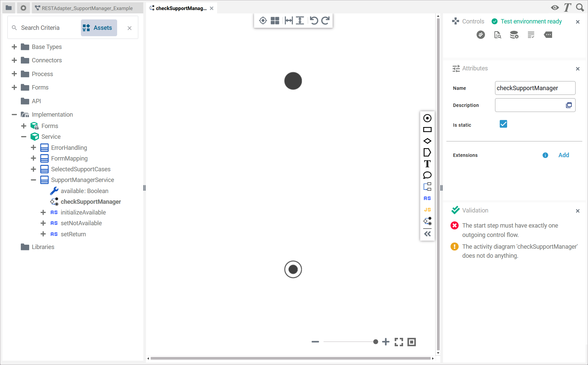The image size is (588, 365).
Task: Click Add next to Extensions
Action: (563, 155)
